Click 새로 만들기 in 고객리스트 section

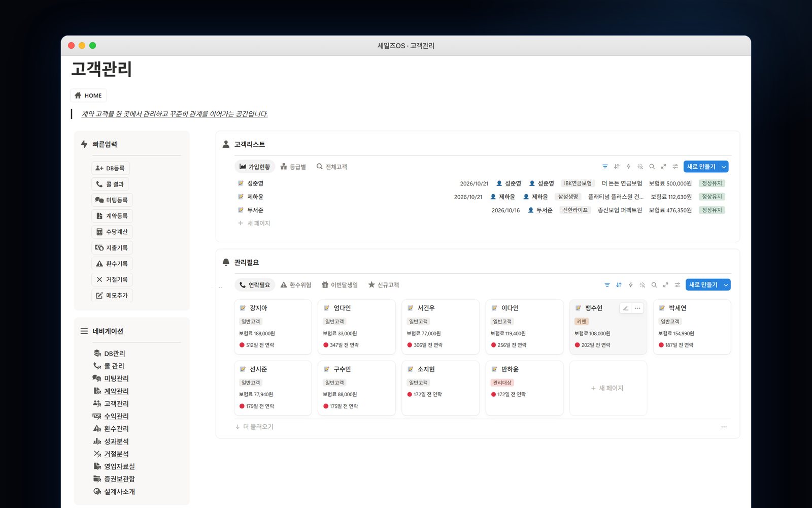[x=701, y=167]
